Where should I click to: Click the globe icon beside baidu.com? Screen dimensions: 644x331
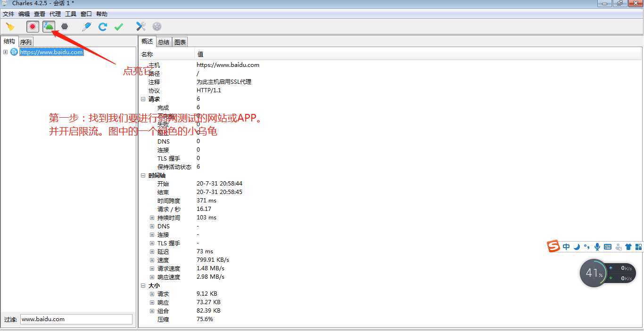(x=14, y=52)
